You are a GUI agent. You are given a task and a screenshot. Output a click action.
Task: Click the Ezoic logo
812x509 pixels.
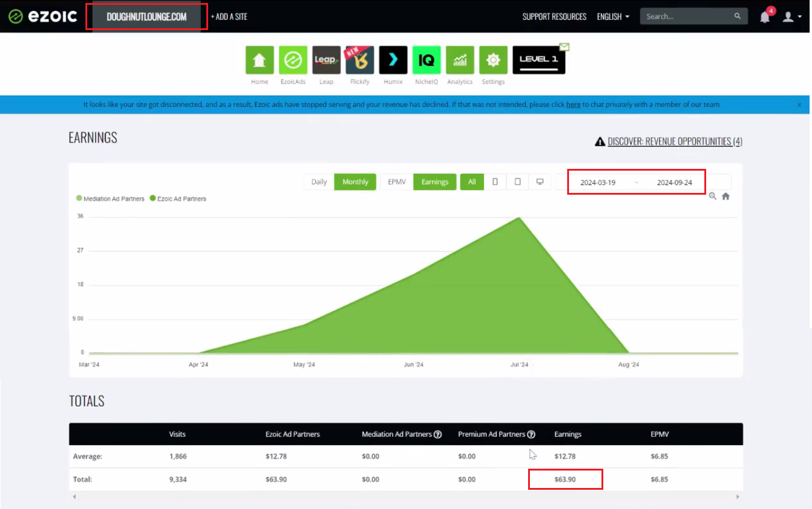43,16
